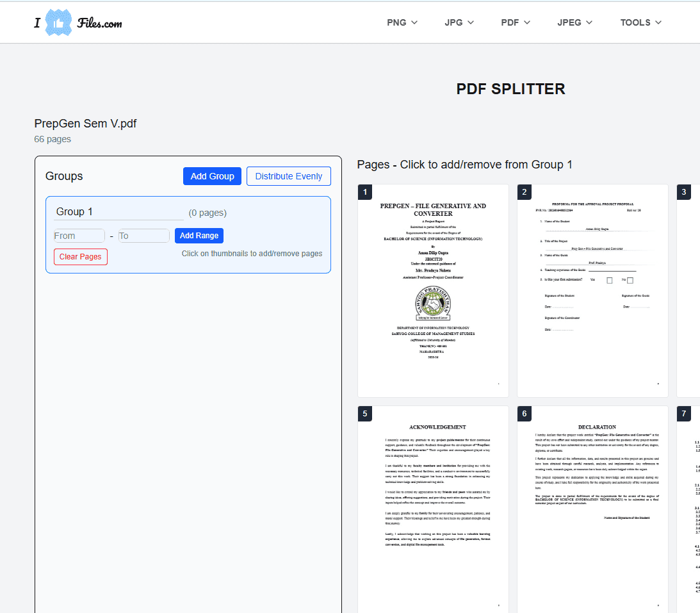700x613 pixels.
Task: Click the I Love Files thumbs-up logo
Action: 59,23
